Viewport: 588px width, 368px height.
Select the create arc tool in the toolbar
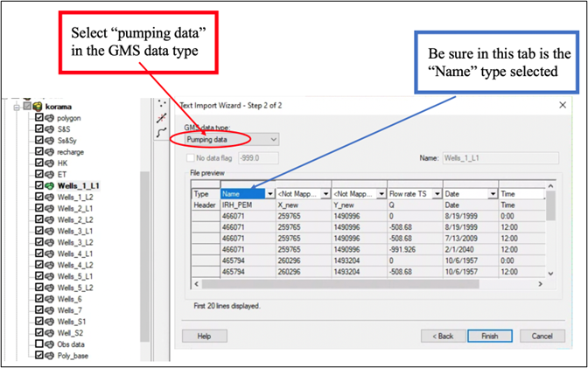[162, 132]
